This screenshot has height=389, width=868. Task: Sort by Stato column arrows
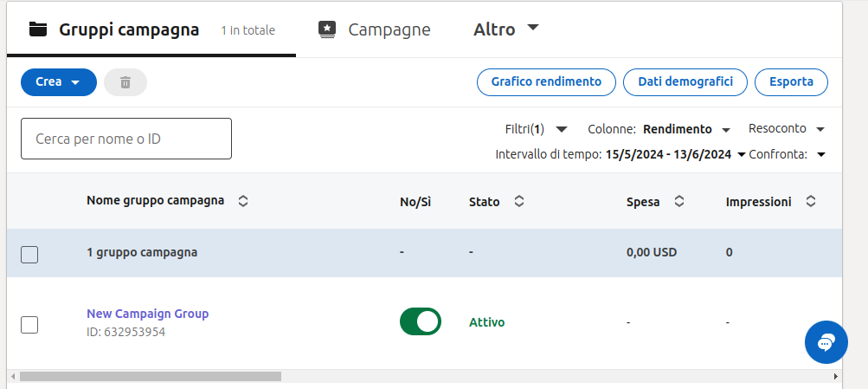[518, 202]
